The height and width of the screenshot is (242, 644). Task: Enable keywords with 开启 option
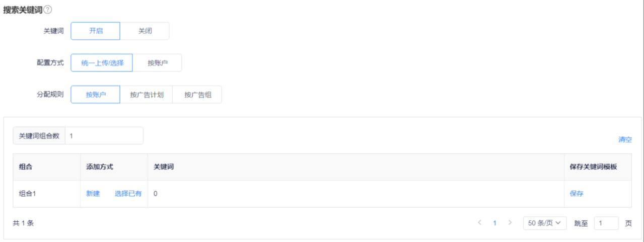click(96, 31)
